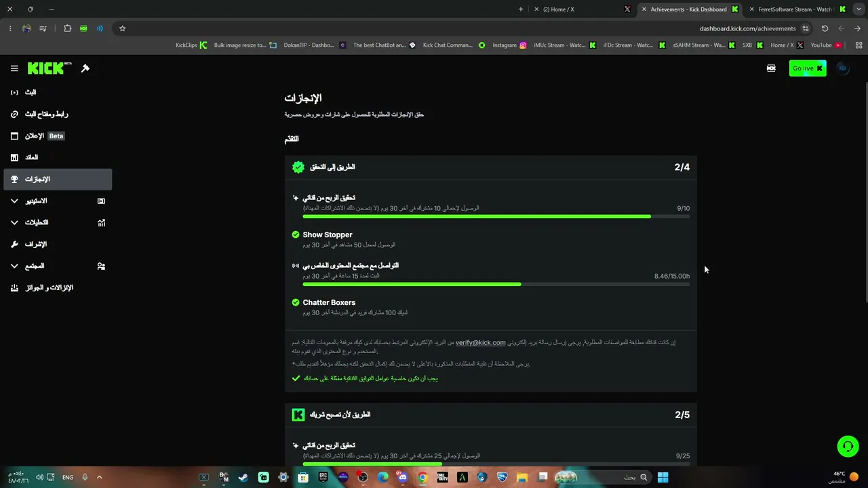The image size is (868, 488).
Task: Open the الإعلان Beta menu item
Action: pos(58,136)
